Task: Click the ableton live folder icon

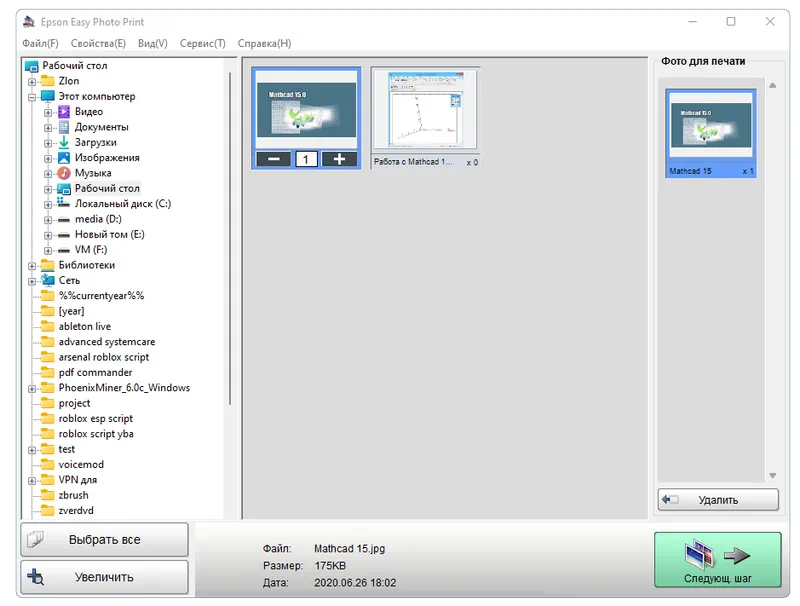Action: (x=47, y=326)
